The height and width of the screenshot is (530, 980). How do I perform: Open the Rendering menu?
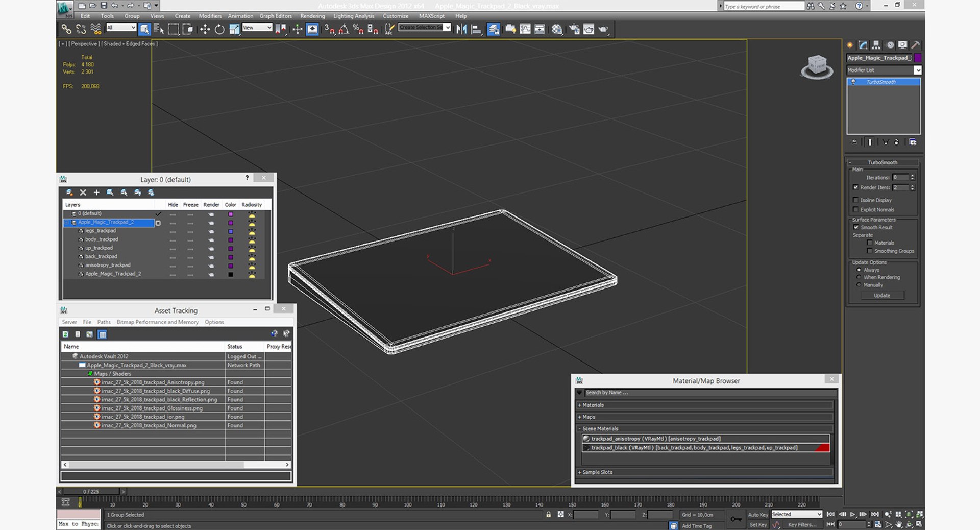pos(312,16)
